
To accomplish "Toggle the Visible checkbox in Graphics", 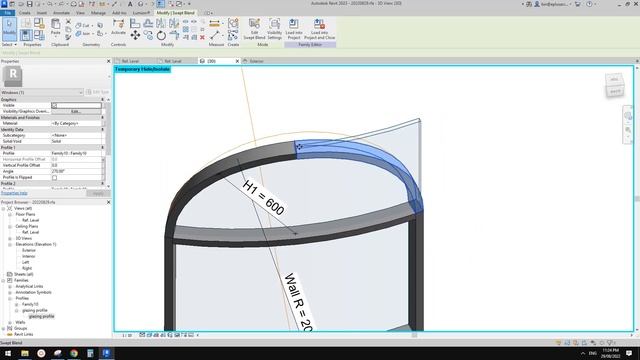I will point(54,105).
